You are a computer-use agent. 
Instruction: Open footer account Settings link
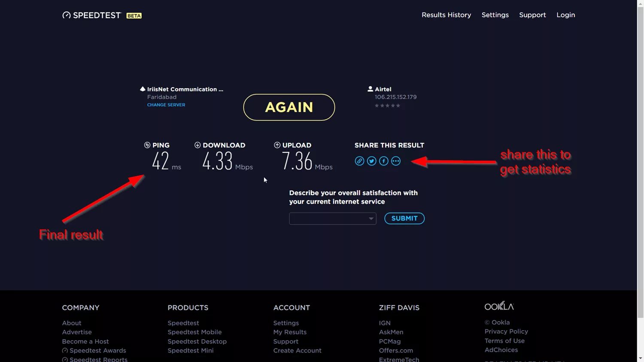(286, 323)
